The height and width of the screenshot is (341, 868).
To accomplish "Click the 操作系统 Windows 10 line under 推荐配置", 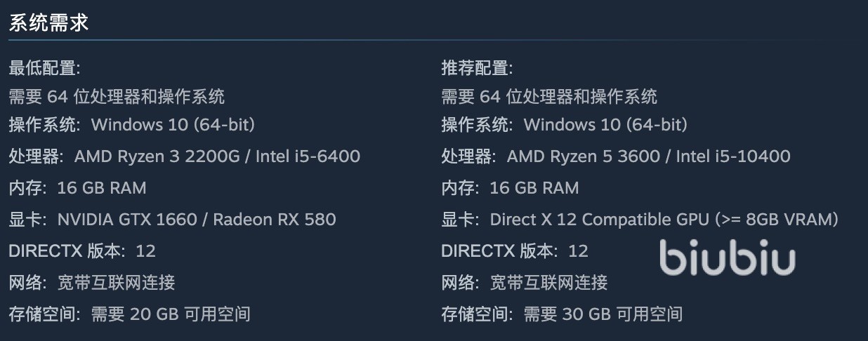I will 564,125.
